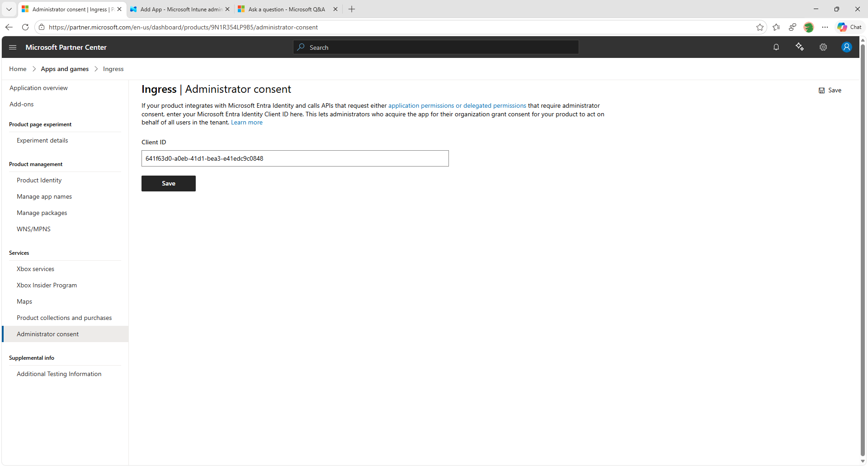The height and width of the screenshot is (467, 868).
Task: Open browser Settings and more menu
Action: click(825, 27)
